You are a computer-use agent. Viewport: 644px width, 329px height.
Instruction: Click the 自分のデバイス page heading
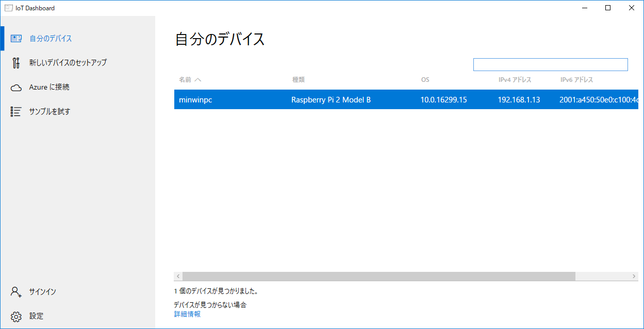tap(220, 39)
